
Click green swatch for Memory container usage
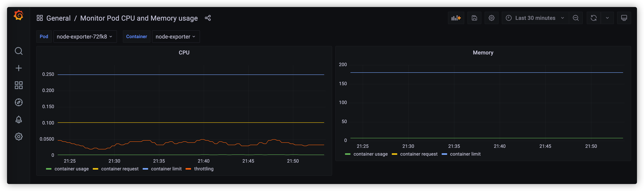[348, 154]
